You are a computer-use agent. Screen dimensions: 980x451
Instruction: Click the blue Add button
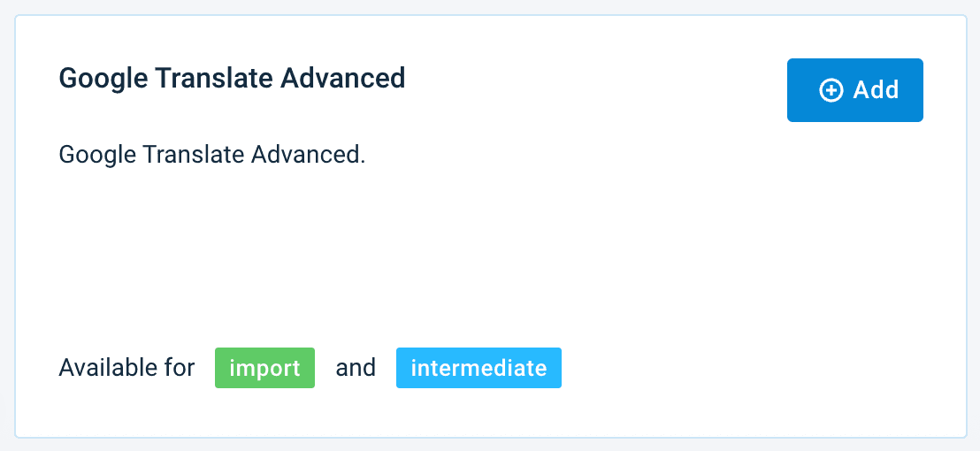click(854, 90)
